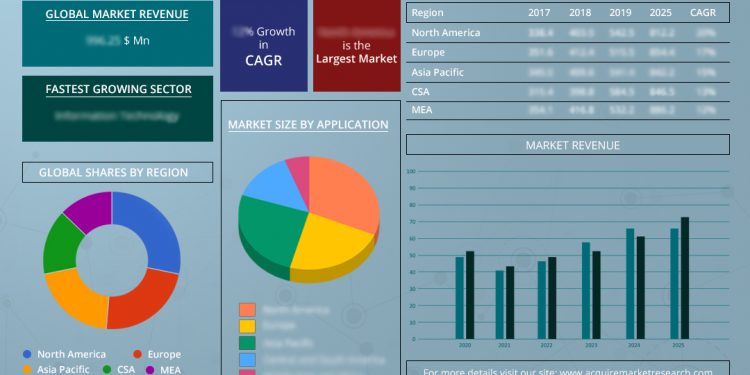Image resolution: width=750 pixels, height=375 pixels.
Task: Click the '$ Mn' revenue unit text
Action: (x=137, y=41)
